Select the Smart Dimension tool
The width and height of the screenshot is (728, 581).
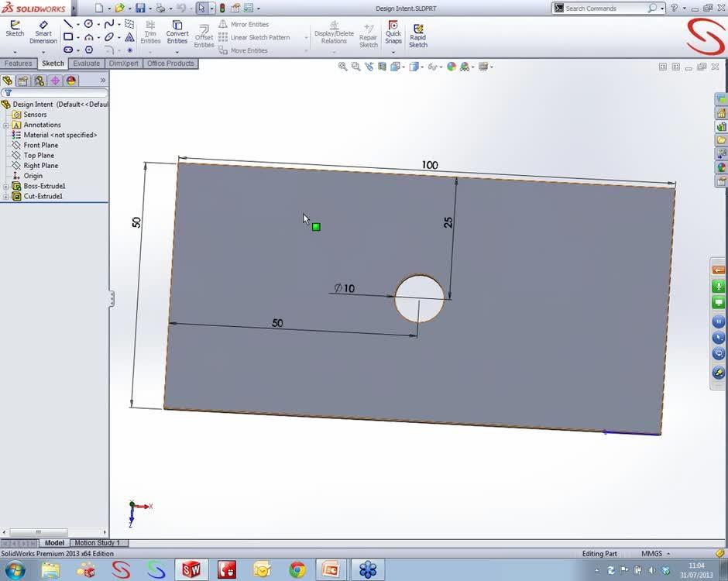pos(43,29)
